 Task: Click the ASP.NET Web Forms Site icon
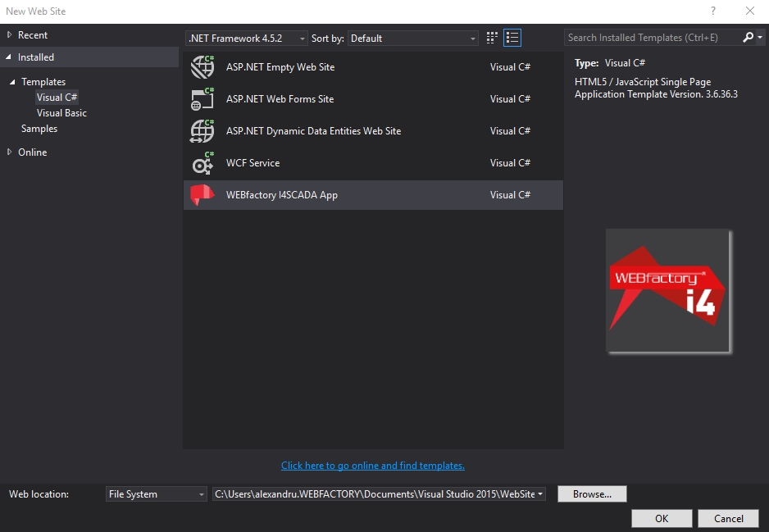(202, 99)
